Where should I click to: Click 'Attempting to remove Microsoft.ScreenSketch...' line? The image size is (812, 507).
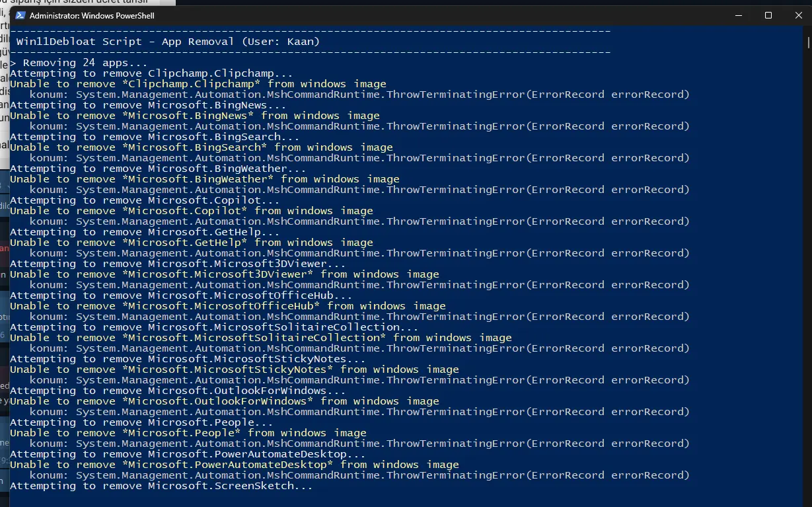coord(161,486)
